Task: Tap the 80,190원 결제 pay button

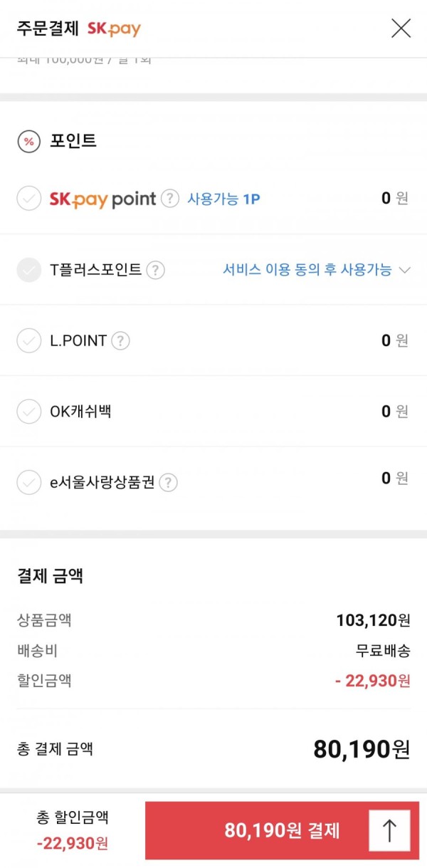Action: (x=283, y=830)
